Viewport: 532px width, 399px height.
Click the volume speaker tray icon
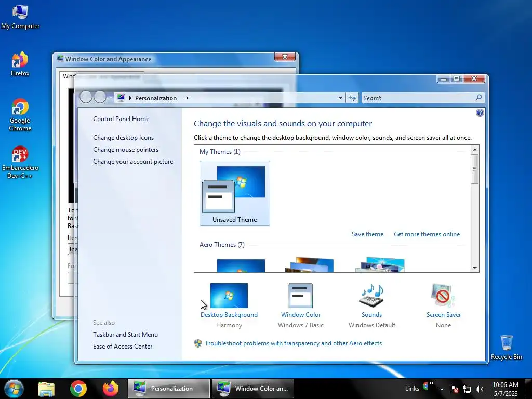click(480, 389)
